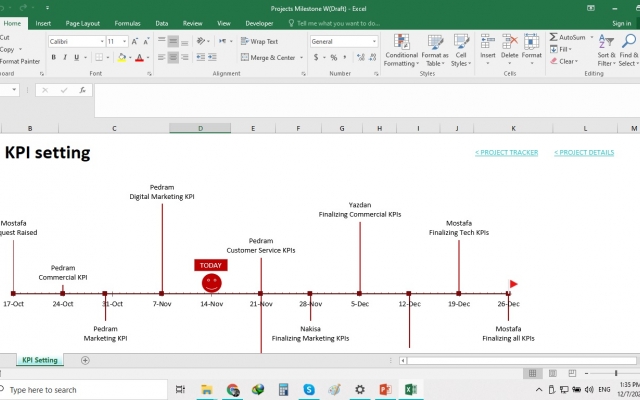Image resolution: width=640 pixels, height=400 pixels.
Task: Enable Wrap Text
Action: [260, 41]
